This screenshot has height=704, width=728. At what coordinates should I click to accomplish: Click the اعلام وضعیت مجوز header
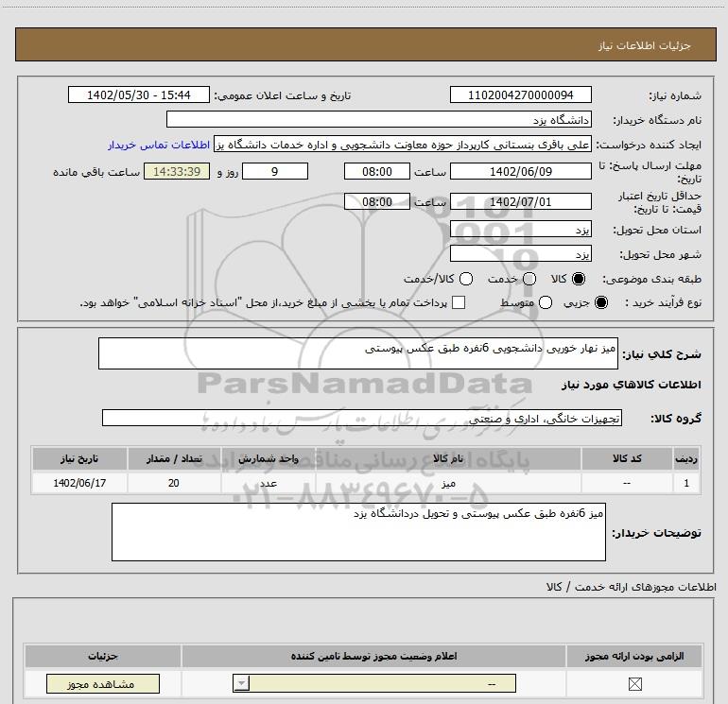(373, 656)
